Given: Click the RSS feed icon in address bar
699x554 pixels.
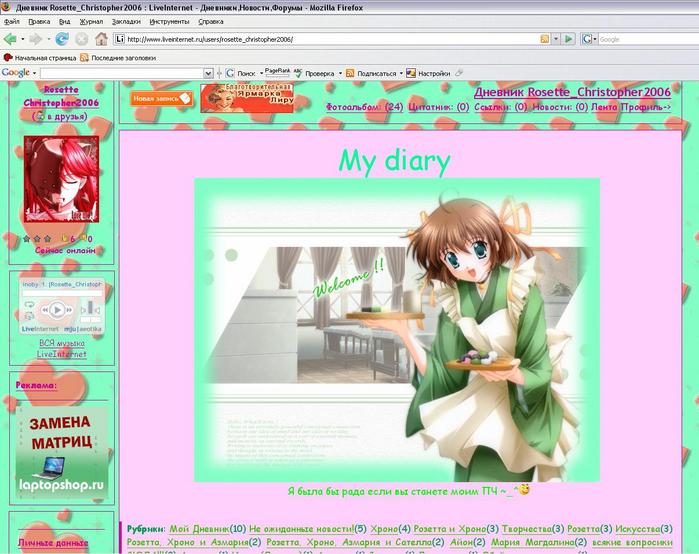Looking at the screenshot, I should (x=544, y=39).
